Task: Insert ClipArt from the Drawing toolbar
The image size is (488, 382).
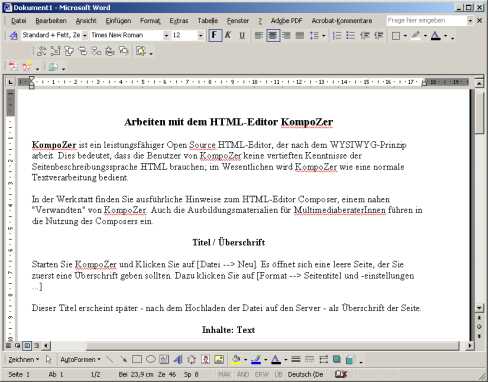Action: (x=205, y=359)
